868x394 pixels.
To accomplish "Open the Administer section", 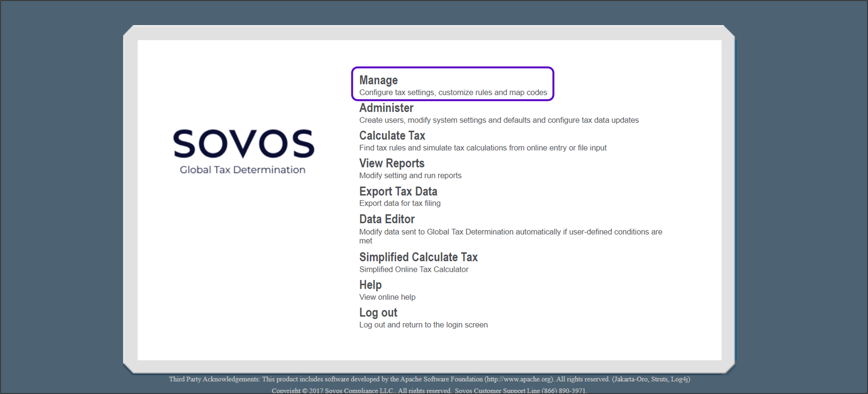I will point(386,108).
